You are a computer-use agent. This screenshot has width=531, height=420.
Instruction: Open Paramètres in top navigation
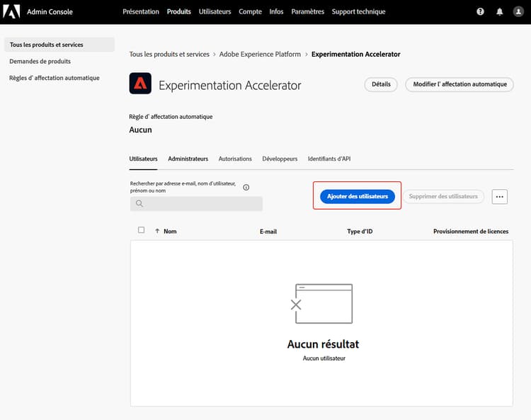(x=307, y=11)
